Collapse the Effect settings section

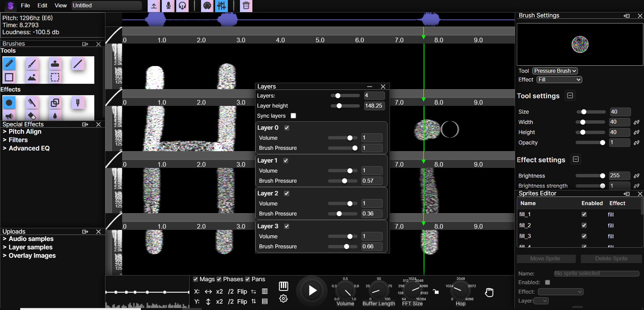(576, 159)
